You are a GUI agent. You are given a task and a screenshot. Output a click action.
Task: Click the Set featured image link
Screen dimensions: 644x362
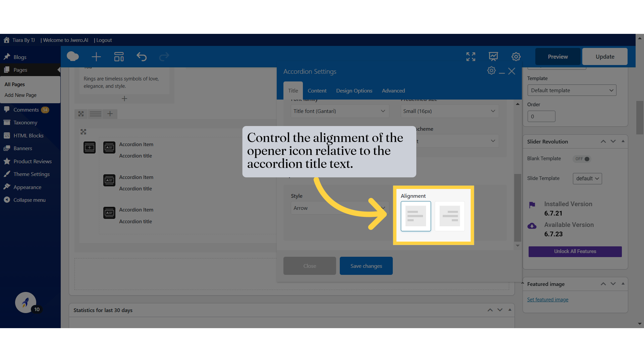point(547,300)
